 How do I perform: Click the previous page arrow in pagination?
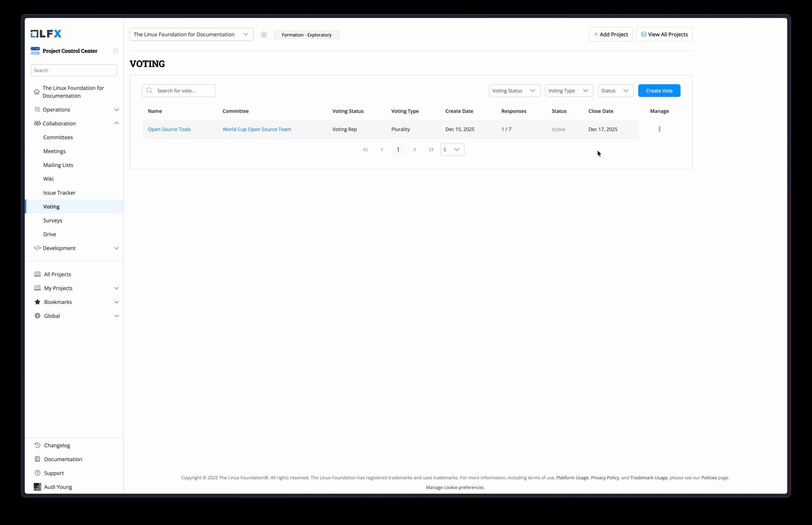point(382,150)
